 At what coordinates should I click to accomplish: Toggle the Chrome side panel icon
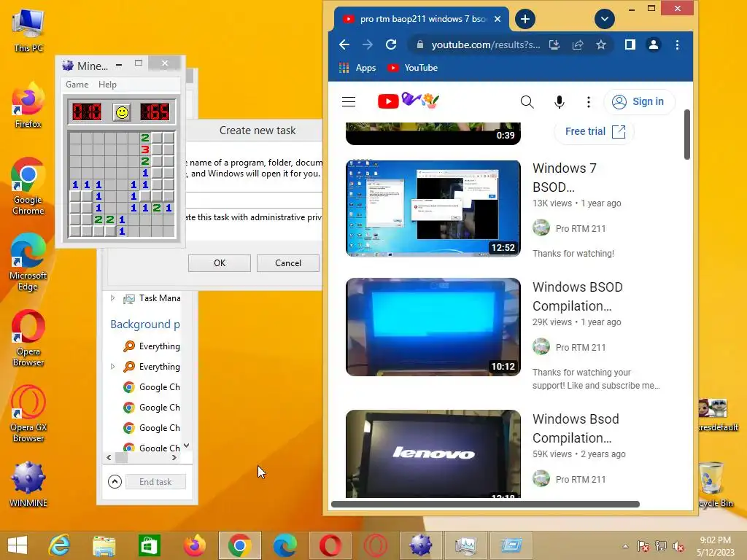(x=630, y=44)
